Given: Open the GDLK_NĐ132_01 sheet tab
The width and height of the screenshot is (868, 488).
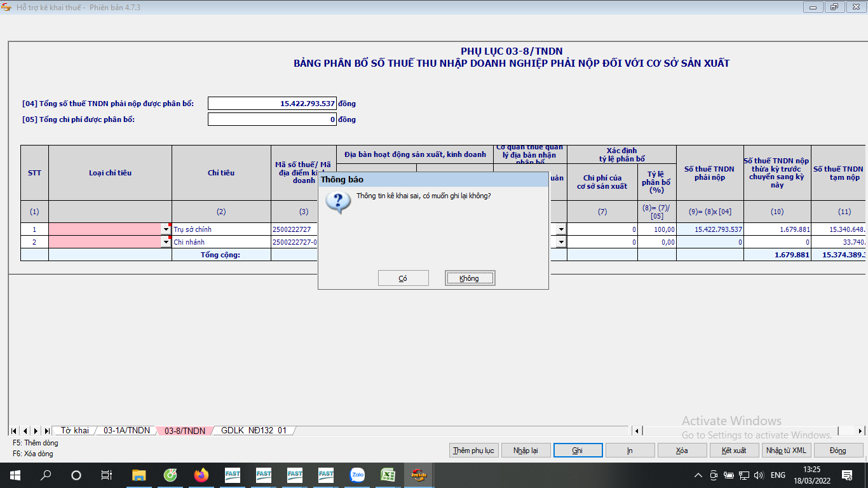Looking at the screenshot, I should 254,430.
